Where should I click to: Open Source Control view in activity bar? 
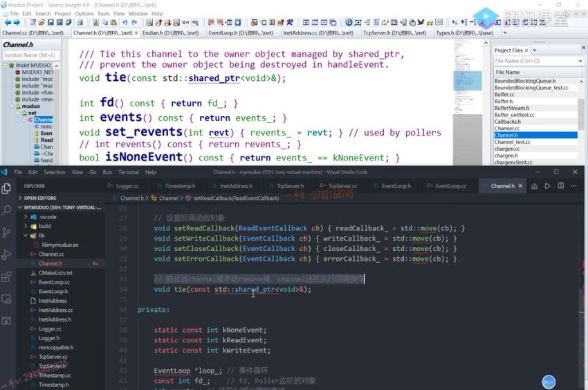7,232
